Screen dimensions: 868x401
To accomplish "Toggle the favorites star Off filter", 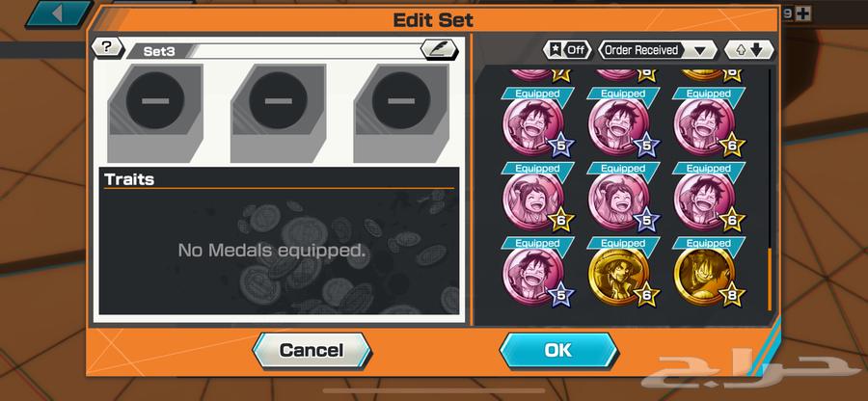I will tap(566, 50).
